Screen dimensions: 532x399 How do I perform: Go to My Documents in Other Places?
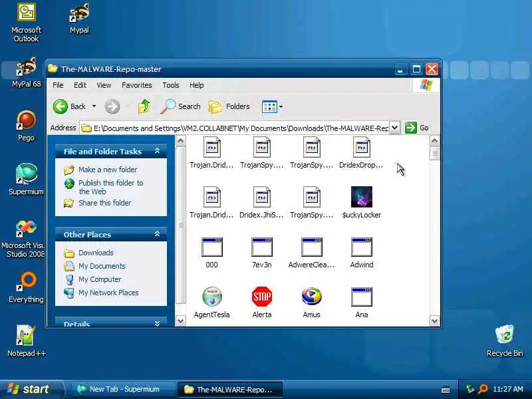tap(102, 266)
